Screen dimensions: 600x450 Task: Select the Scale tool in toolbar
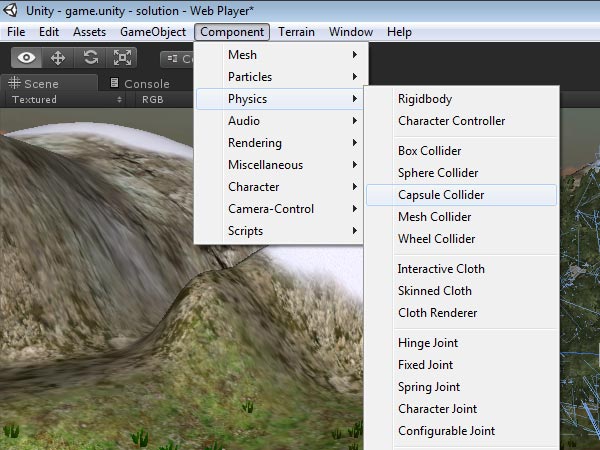pyautogui.click(x=122, y=58)
